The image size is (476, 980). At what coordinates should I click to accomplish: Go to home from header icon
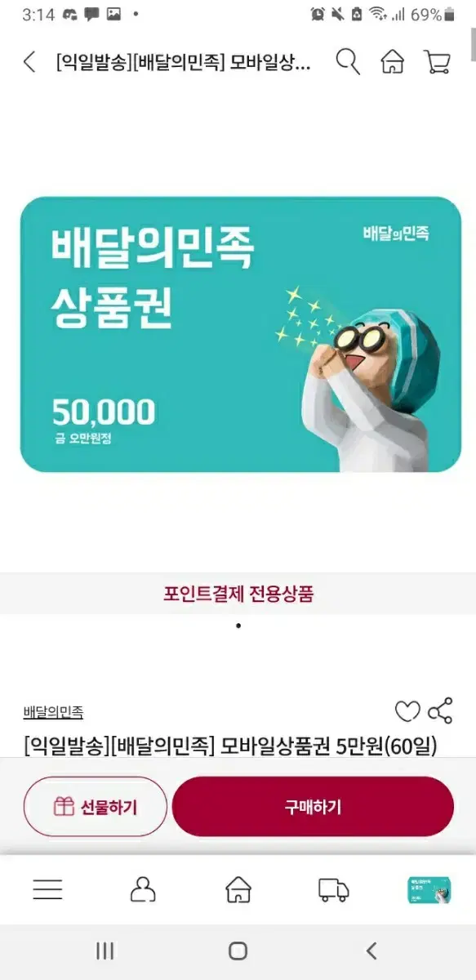(x=393, y=62)
